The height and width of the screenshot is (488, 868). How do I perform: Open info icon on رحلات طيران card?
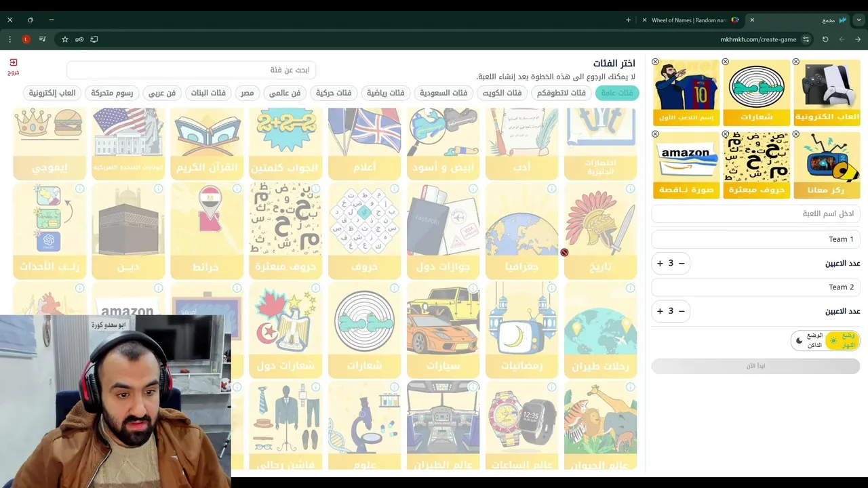click(x=631, y=288)
